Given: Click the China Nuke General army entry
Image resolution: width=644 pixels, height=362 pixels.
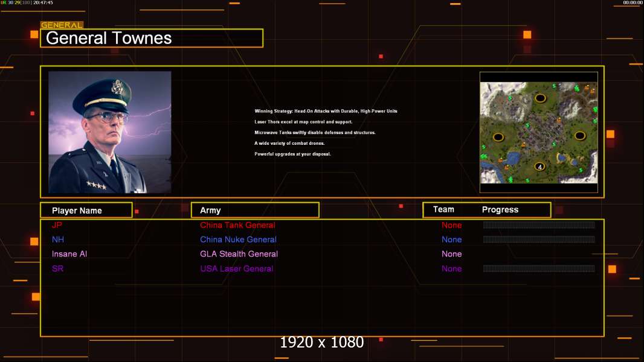Looking at the screenshot, I should 238,240.
